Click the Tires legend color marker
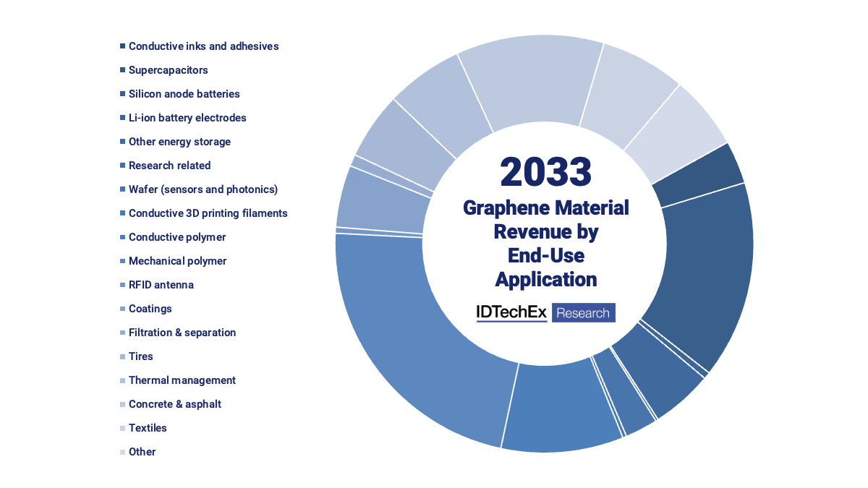The image size is (868, 488). click(x=122, y=356)
